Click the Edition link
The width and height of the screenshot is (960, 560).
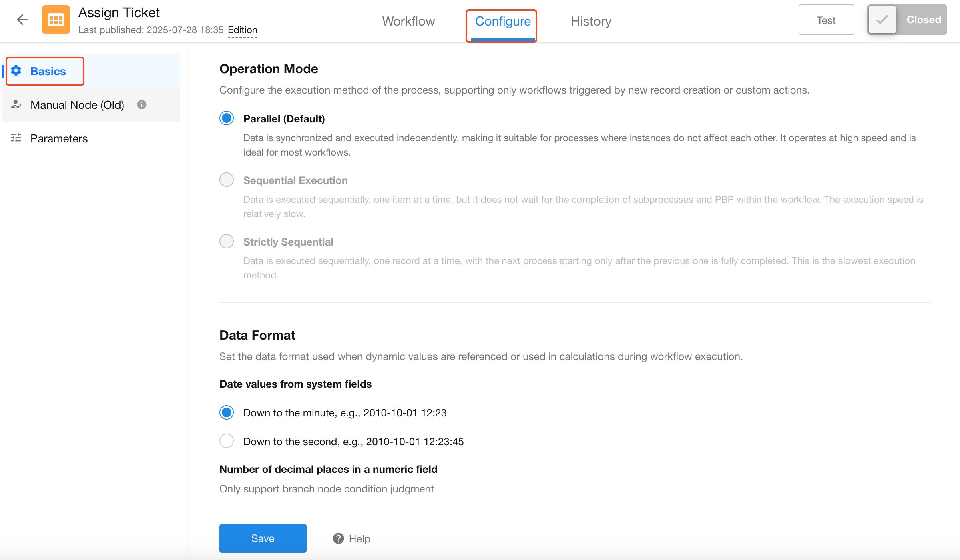click(x=243, y=30)
